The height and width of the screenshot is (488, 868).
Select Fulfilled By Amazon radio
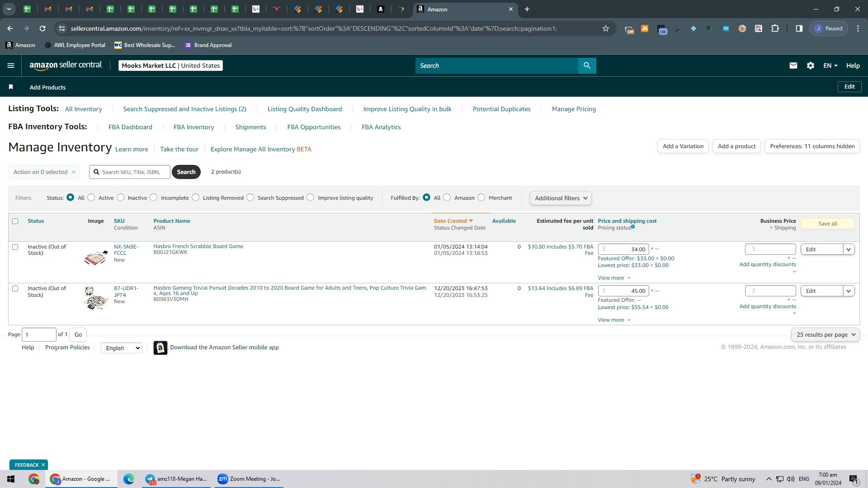click(447, 197)
